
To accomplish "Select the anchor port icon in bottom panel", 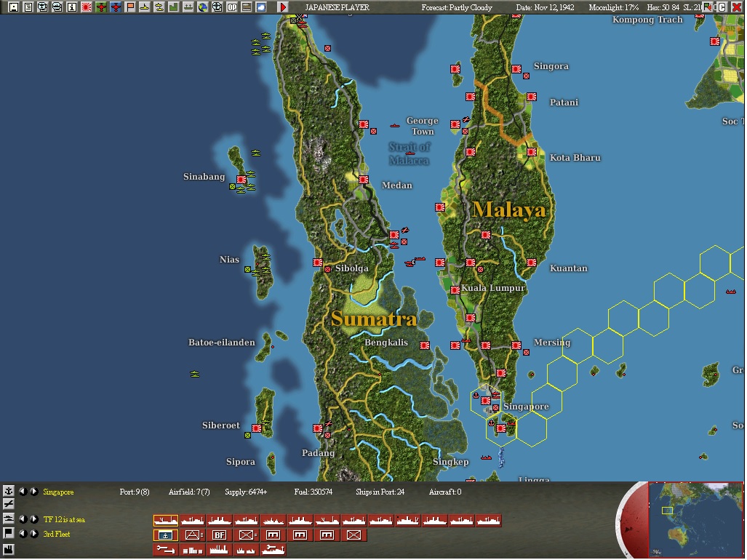I will pyautogui.click(x=9, y=490).
